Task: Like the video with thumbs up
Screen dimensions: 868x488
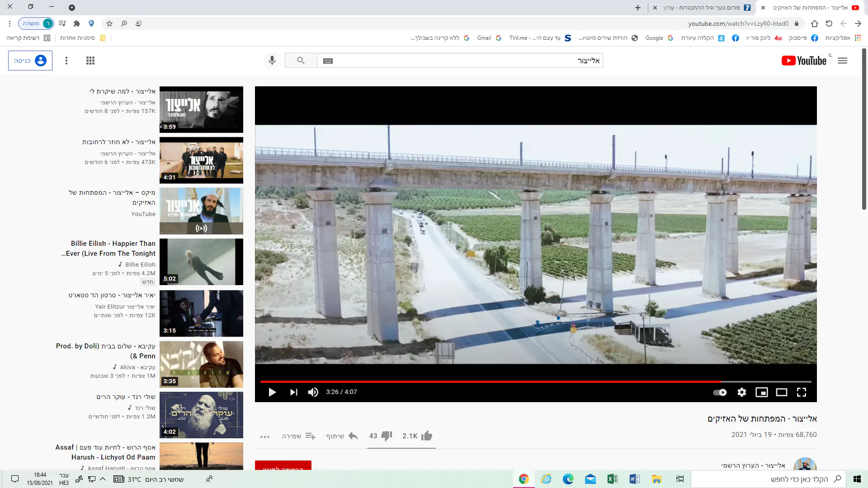Action: [x=426, y=436]
